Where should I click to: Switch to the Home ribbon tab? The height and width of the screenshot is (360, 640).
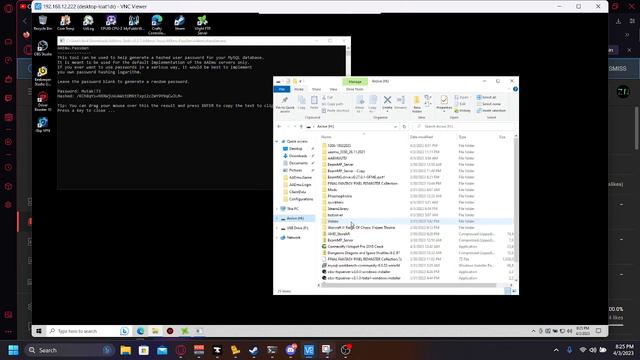pyautogui.click(x=299, y=89)
